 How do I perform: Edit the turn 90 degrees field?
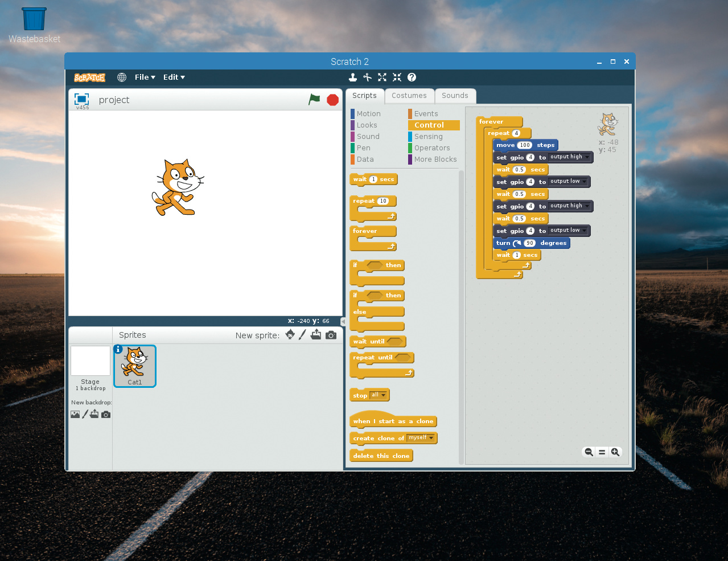tap(529, 243)
